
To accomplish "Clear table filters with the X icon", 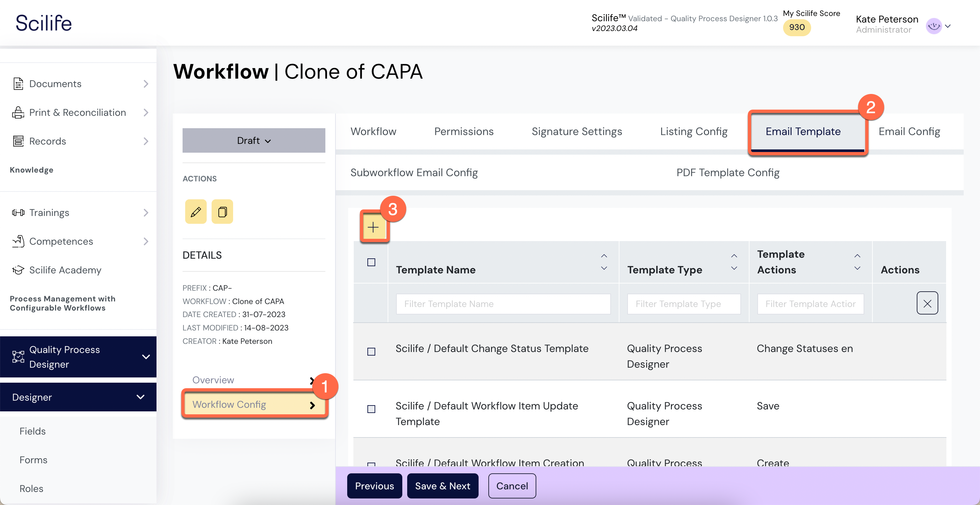I will click(x=927, y=303).
